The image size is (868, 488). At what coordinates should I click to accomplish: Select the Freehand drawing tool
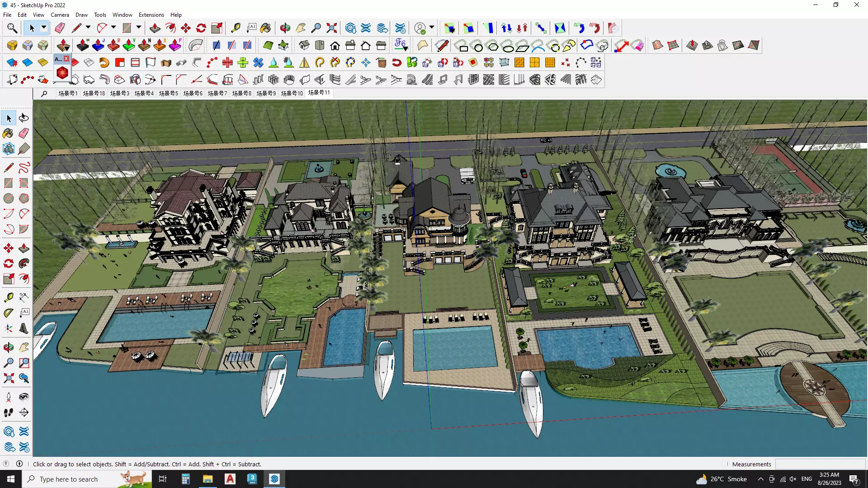coord(24,168)
